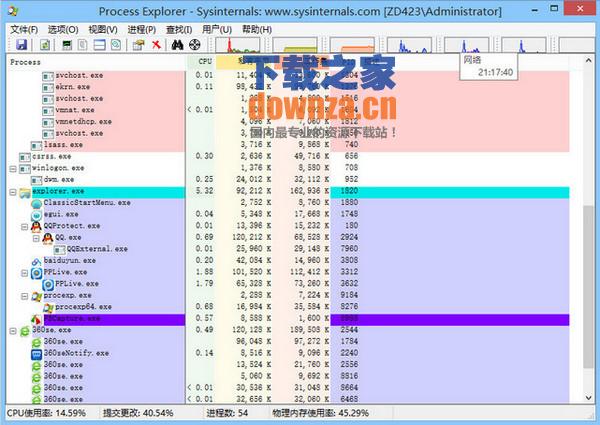Select the QQ.exe penguin icon
Image resolution: width=600 pixels, height=425 pixels.
click(x=48, y=238)
